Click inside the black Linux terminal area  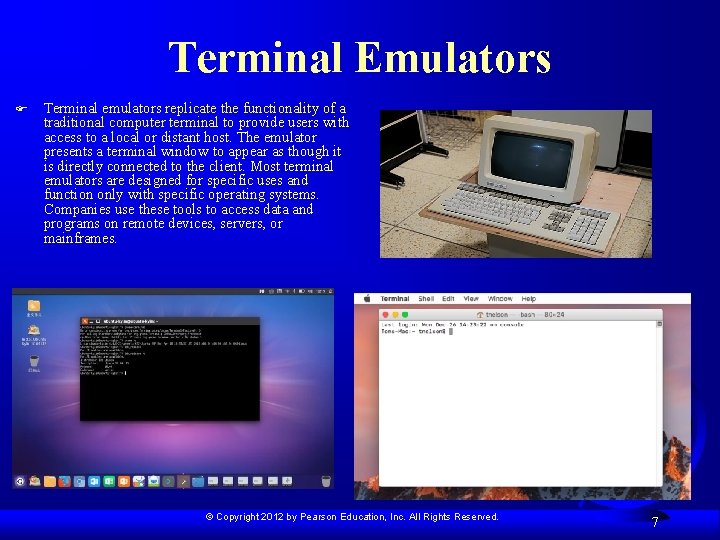click(170, 373)
